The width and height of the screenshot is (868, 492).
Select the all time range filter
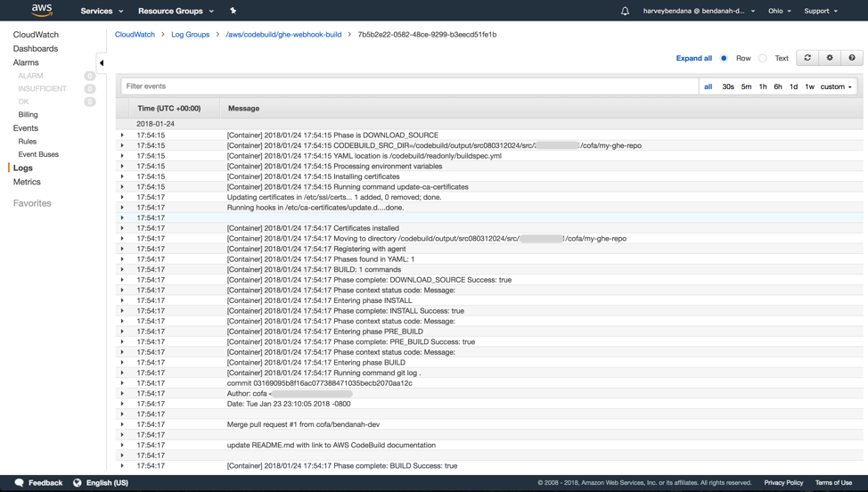708,86
